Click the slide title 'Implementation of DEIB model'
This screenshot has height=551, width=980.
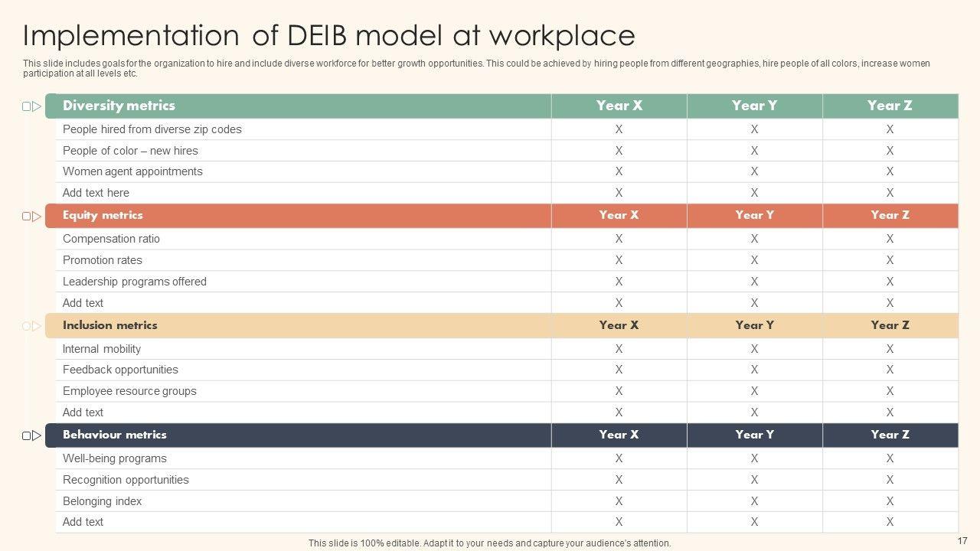328,36
